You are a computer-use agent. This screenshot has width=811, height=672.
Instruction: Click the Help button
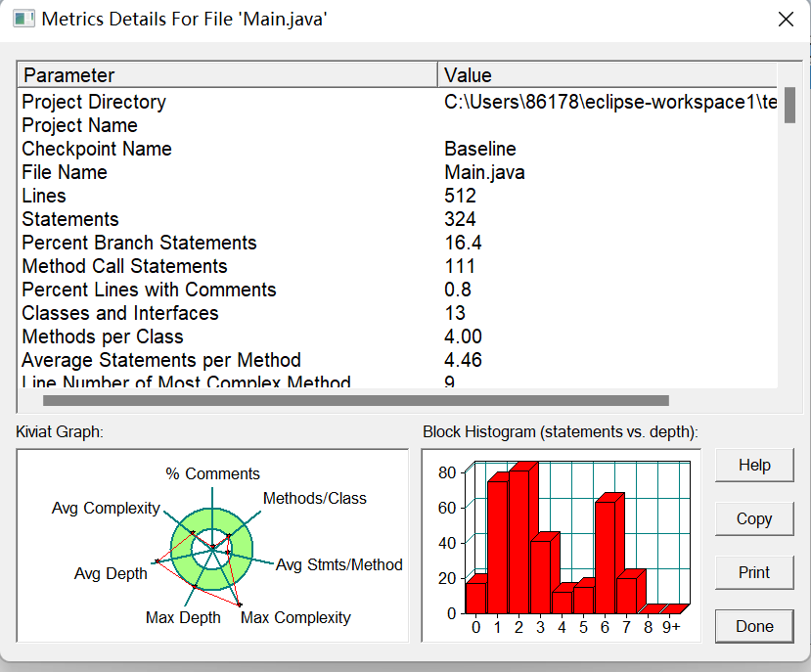[754, 465]
